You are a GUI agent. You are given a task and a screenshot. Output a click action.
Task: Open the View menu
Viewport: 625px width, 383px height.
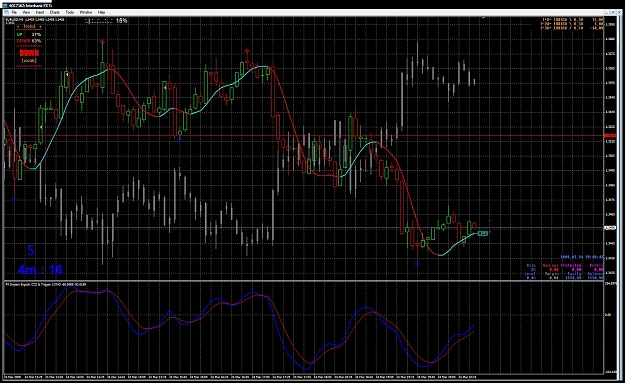tap(26, 12)
